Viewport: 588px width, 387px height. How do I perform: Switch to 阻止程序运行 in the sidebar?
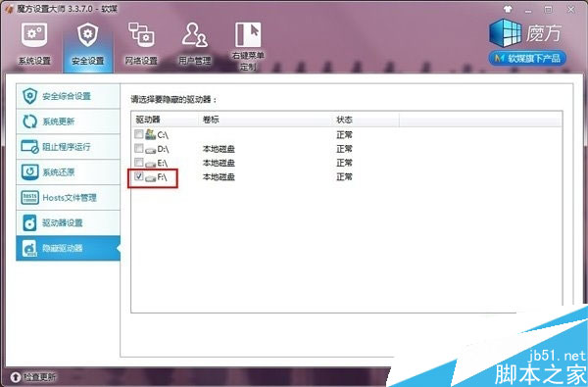pyautogui.click(x=68, y=147)
